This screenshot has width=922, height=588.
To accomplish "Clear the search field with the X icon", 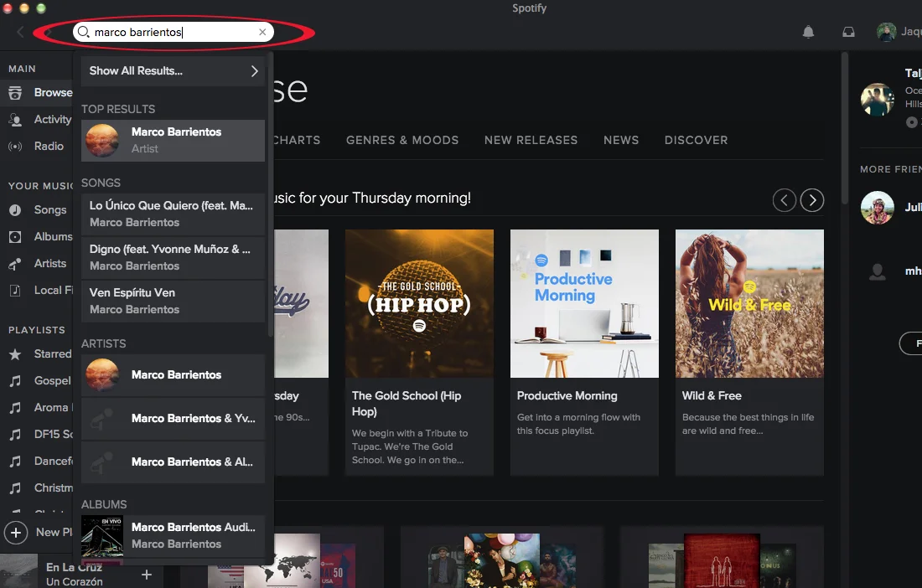I will 262,32.
